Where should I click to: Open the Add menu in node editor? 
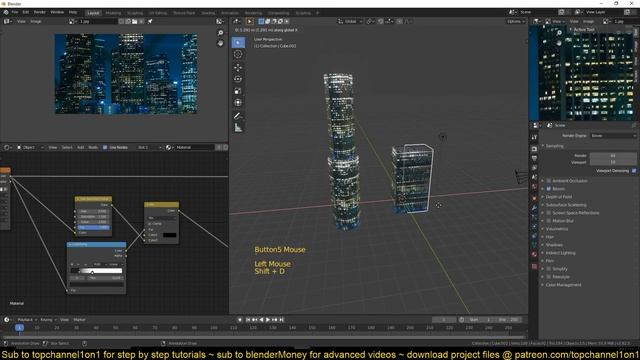coord(80,147)
